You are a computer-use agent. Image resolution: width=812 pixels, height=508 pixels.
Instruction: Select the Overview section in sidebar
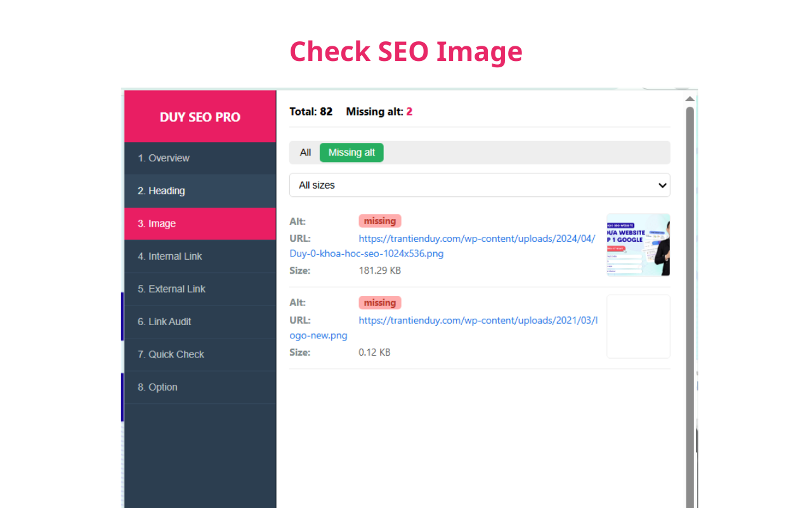[164, 157]
